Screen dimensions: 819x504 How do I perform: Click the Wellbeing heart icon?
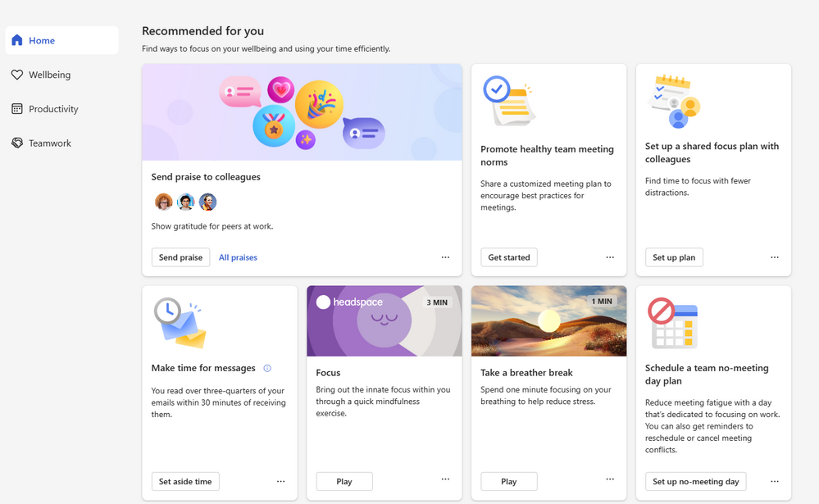16,75
